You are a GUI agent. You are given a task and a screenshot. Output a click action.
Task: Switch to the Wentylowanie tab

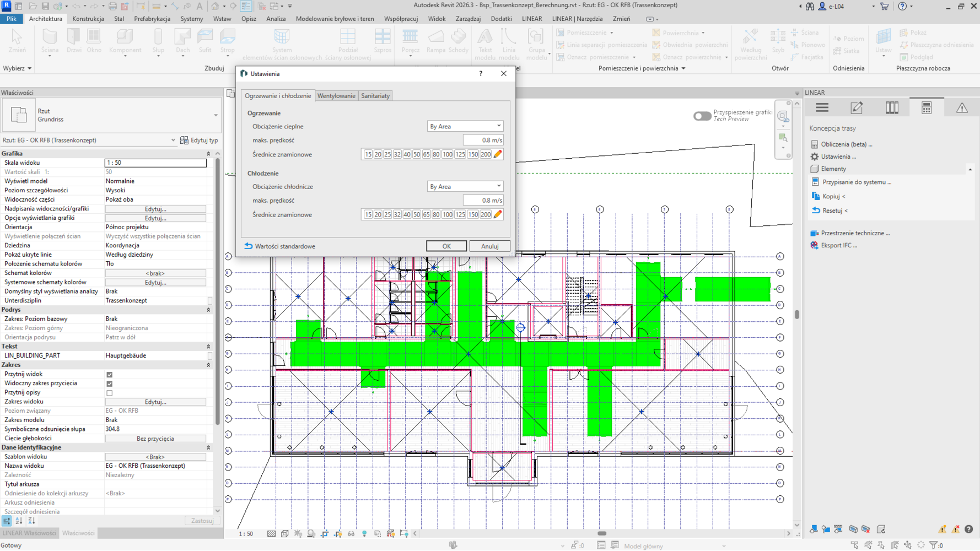coord(336,96)
